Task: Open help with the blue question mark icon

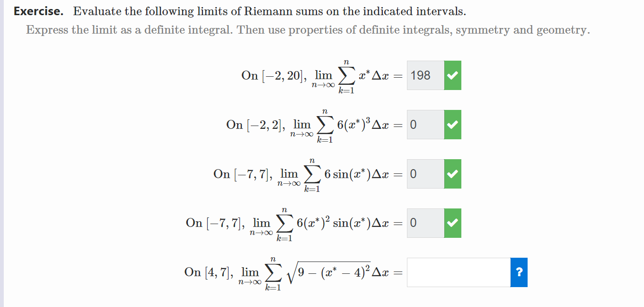Action: click(519, 272)
